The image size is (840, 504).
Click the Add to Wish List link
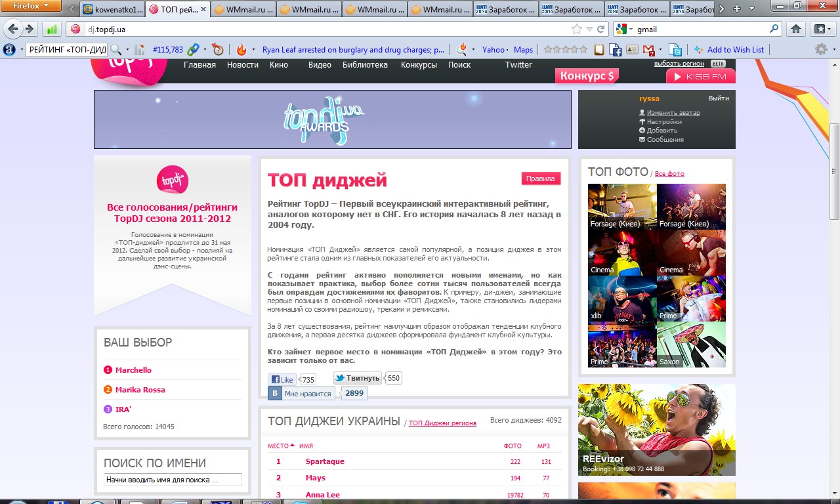pyautogui.click(x=735, y=49)
